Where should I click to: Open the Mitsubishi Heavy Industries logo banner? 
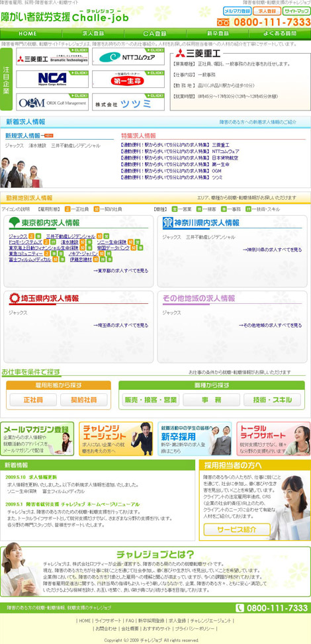tap(52, 57)
